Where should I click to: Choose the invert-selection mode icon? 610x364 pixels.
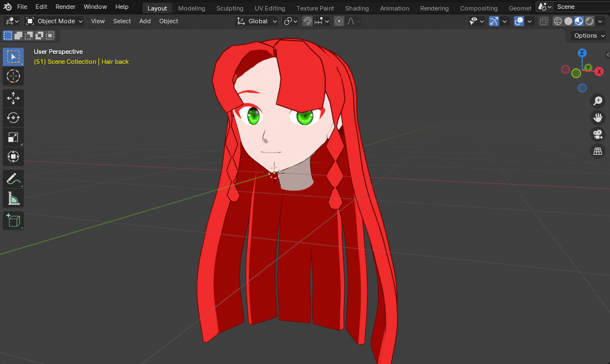click(x=39, y=36)
